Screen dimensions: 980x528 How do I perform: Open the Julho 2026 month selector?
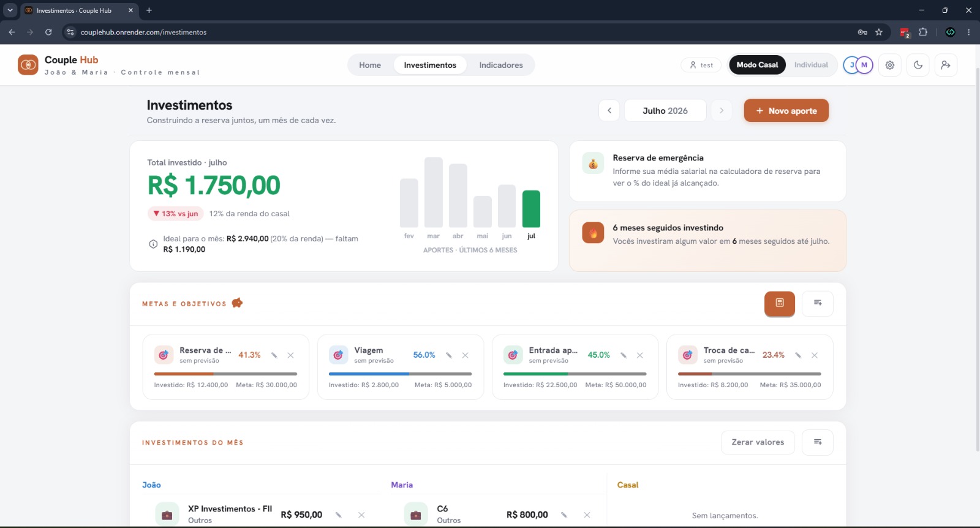point(665,110)
